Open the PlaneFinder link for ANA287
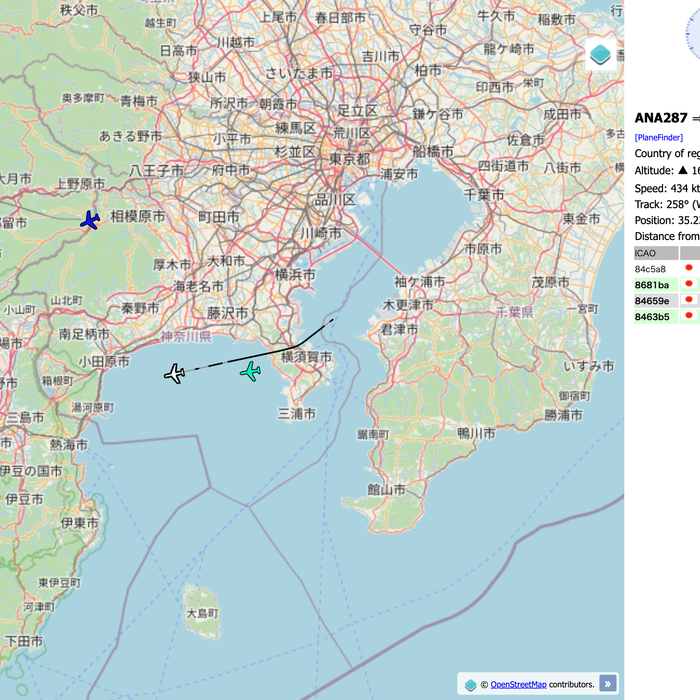This screenshot has height=700, width=700. (x=660, y=137)
